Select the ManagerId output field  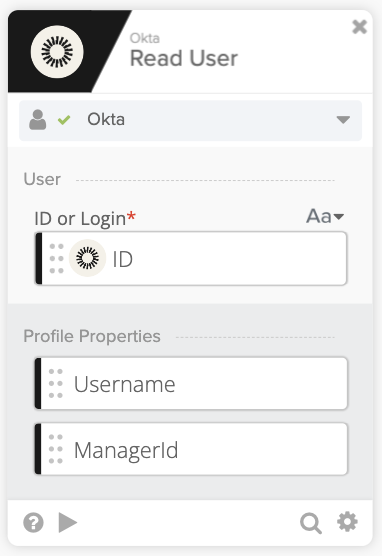click(191, 449)
